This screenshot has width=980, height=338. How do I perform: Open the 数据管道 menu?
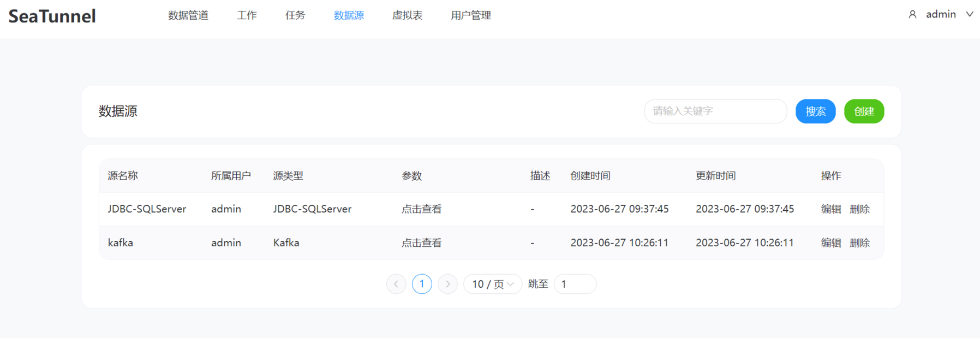tap(188, 15)
